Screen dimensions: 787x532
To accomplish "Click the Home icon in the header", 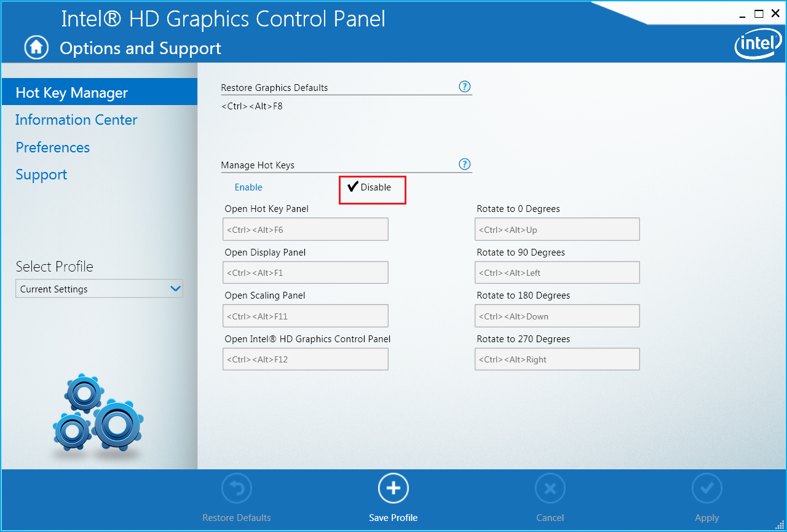I will click(36, 47).
